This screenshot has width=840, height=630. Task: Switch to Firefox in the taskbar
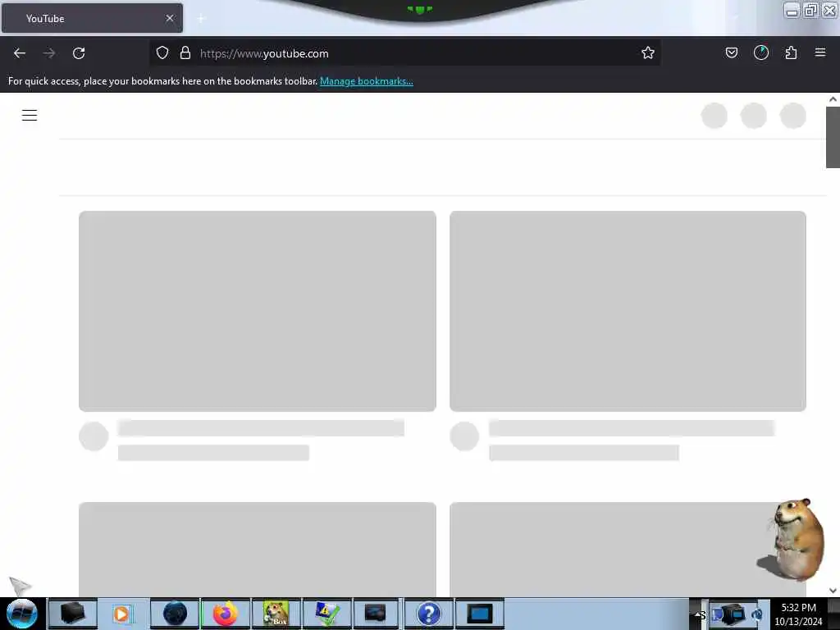point(225,614)
